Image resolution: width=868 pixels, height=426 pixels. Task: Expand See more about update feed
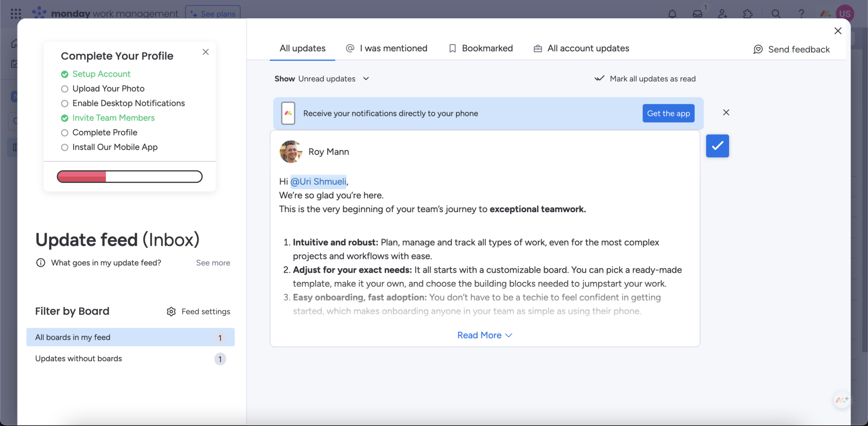click(x=213, y=263)
